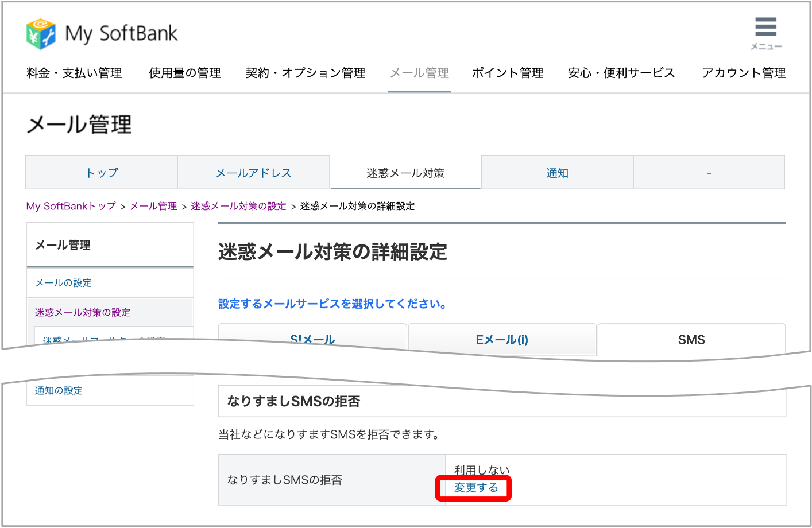Viewport: 812px width, 528px height.
Task: Click the メール管理 sidebar heading
Action: point(63,245)
